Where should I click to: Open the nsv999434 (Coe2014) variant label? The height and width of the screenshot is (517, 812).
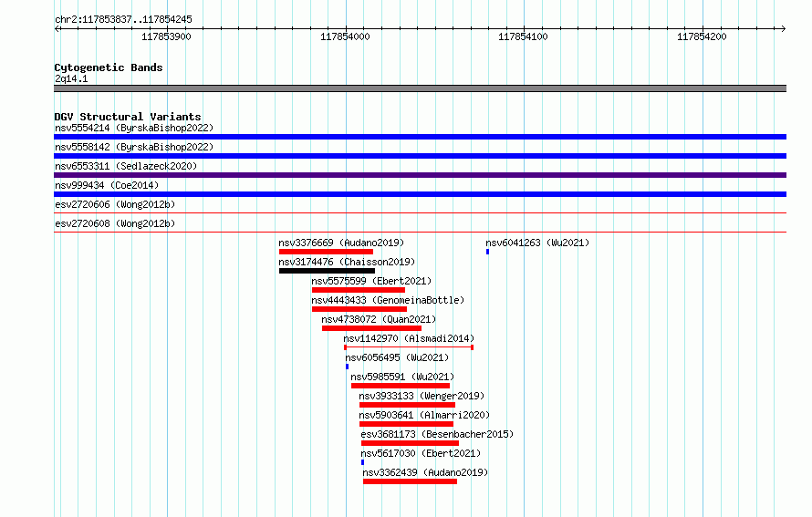[x=107, y=185]
